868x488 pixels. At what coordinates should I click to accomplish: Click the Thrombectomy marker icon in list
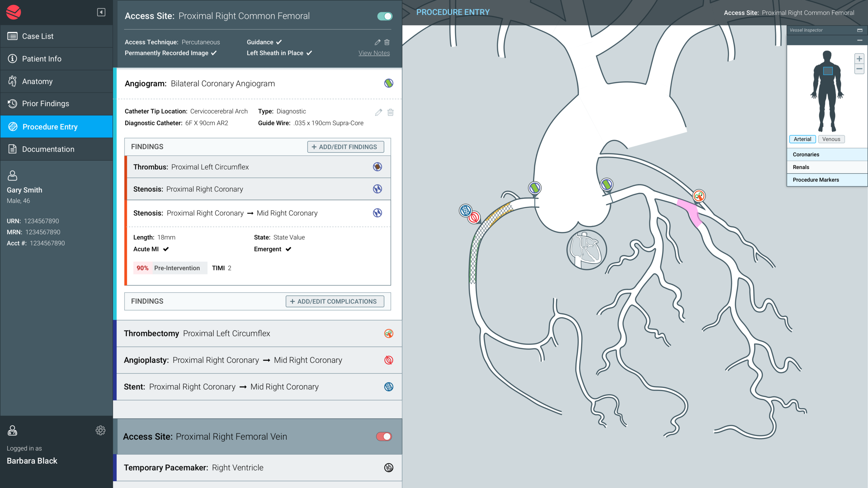point(388,333)
